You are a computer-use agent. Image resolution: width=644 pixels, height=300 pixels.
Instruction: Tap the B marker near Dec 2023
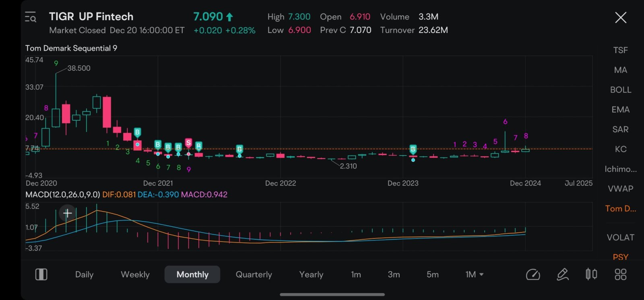[x=413, y=149]
